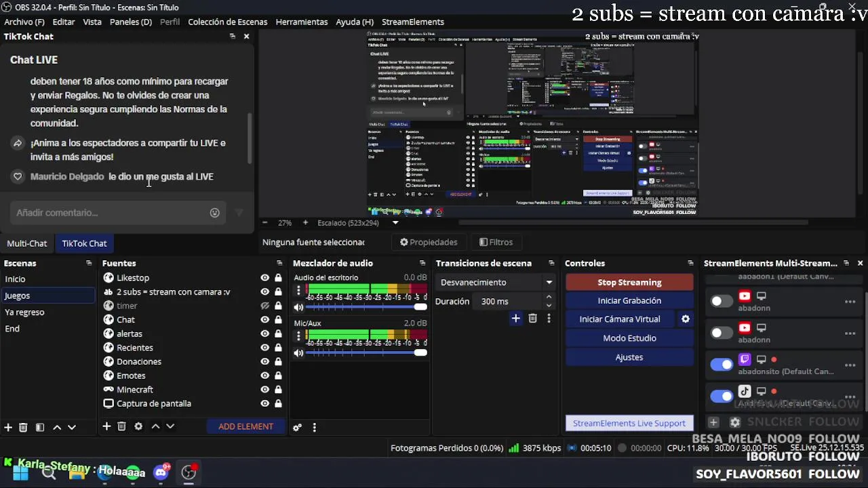The image size is (868, 488).
Task: Click StreamElements Live Support button
Action: [629, 423]
